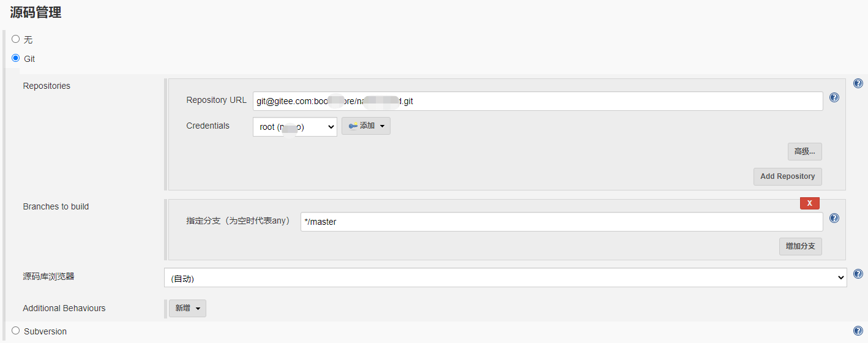Open help icon on Subversion row
Viewport: 868px width, 343px height.
click(858, 330)
